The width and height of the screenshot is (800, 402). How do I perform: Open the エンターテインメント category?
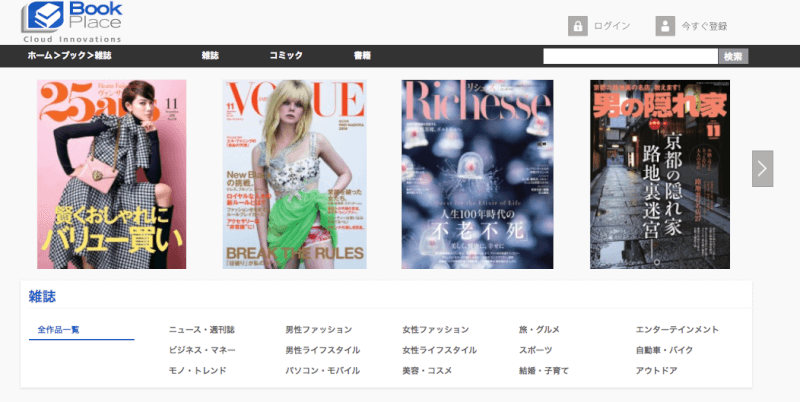677,329
